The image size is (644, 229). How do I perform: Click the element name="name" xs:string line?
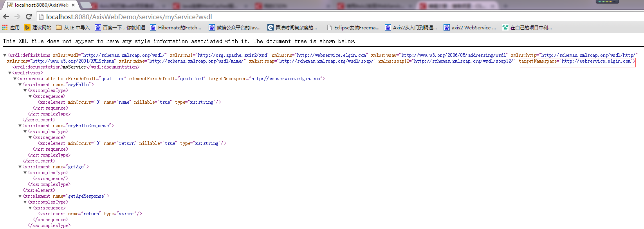tap(130, 102)
